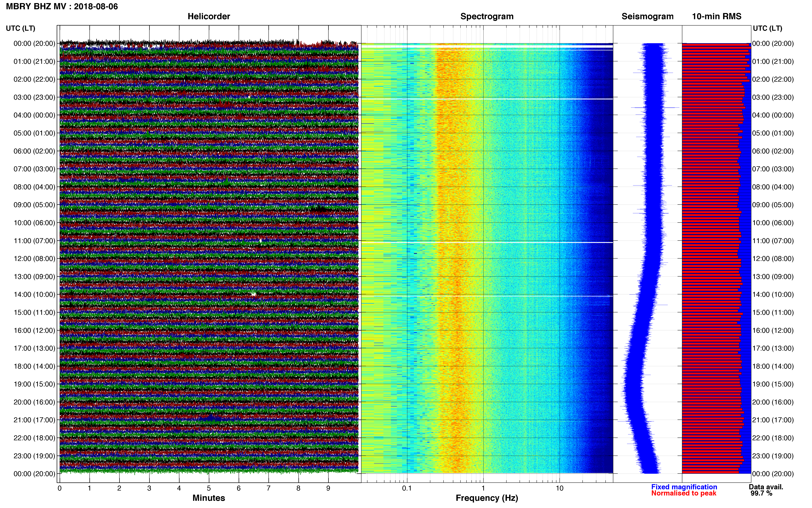Viewport: 812px width, 508px height.
Task: Click the '10-min RMS' panel heading
Action: [717, 16]
